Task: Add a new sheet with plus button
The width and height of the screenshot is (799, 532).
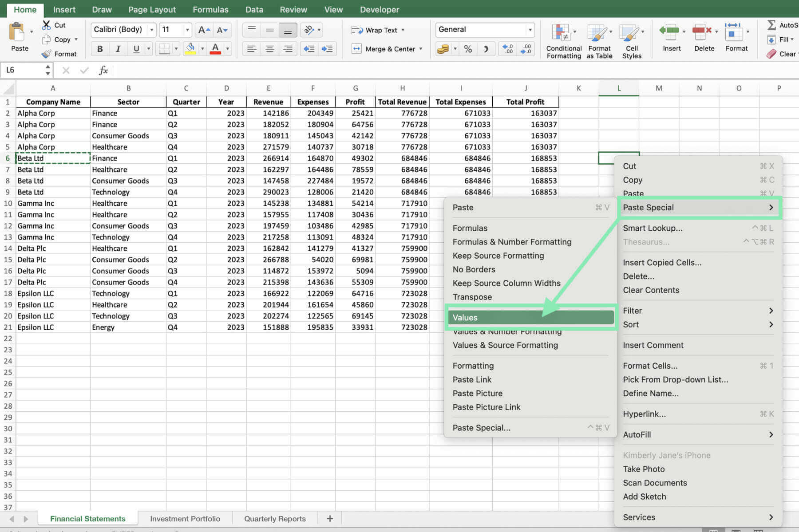Action: click(330, 519)
